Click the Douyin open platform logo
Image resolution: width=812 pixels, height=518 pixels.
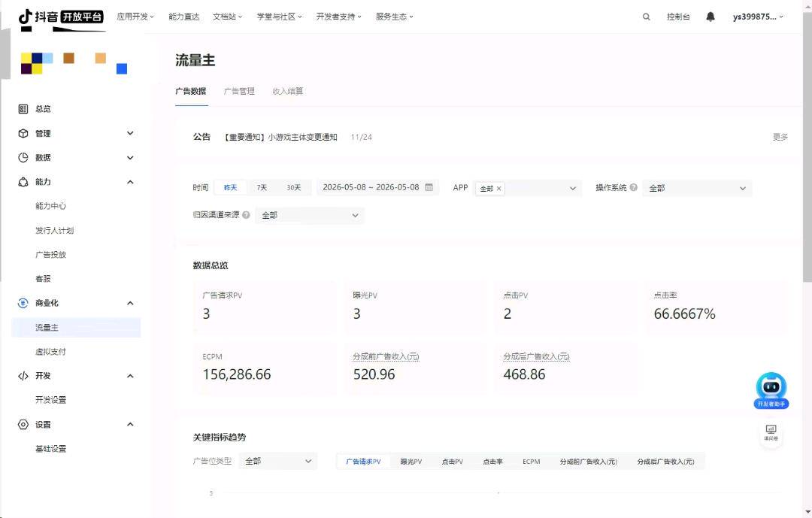61,17
